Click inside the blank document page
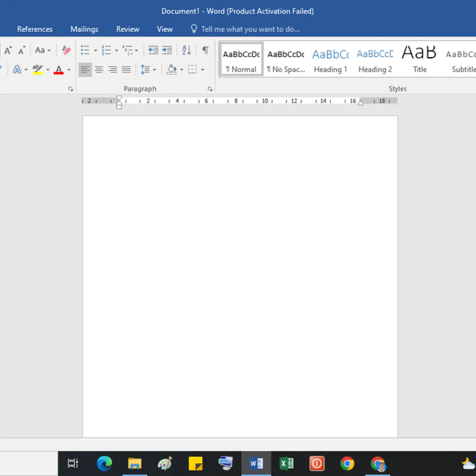The image size is (476, 476). (x=240, y=276)
